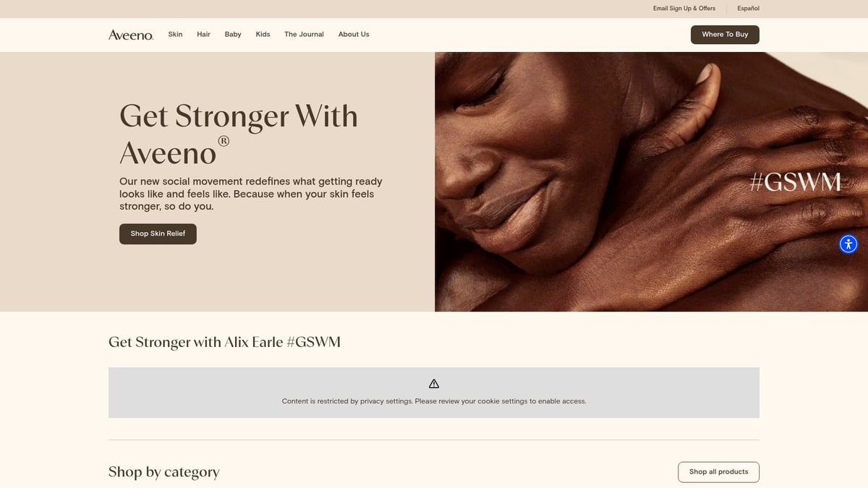Image resolution: width=868 pixels, height=488 pixels.
Task: Click the Shop Skin Relief button
Action: coord(158,234)
